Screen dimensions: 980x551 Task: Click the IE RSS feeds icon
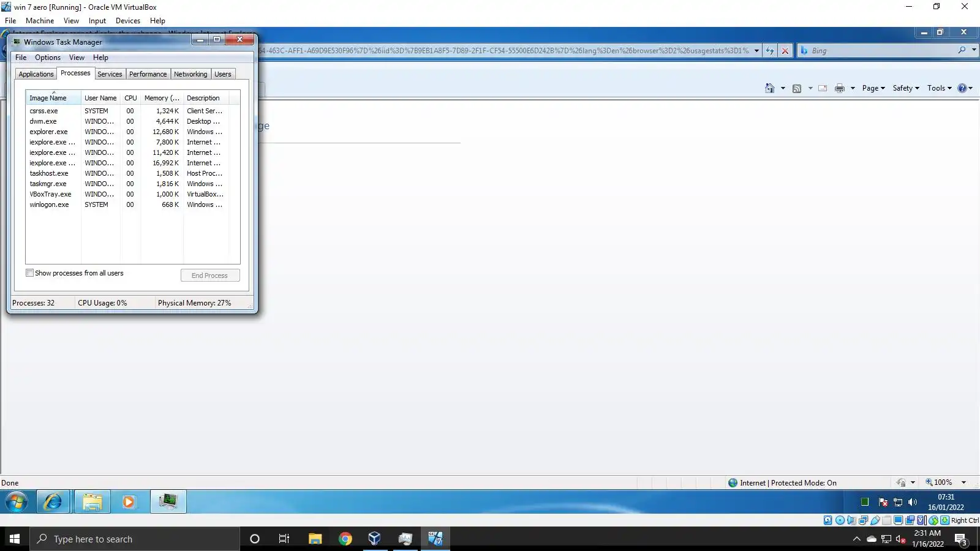point(797,88)
